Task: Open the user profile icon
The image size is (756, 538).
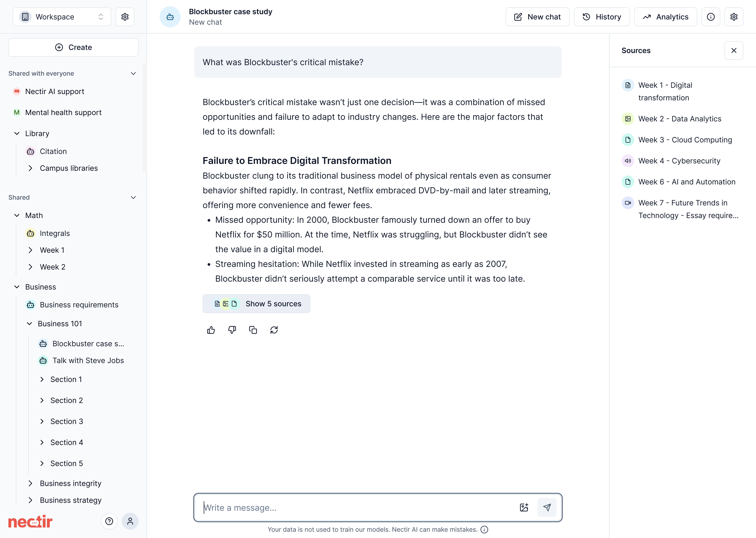Action: pyautogui.click(x=130, y=521)
